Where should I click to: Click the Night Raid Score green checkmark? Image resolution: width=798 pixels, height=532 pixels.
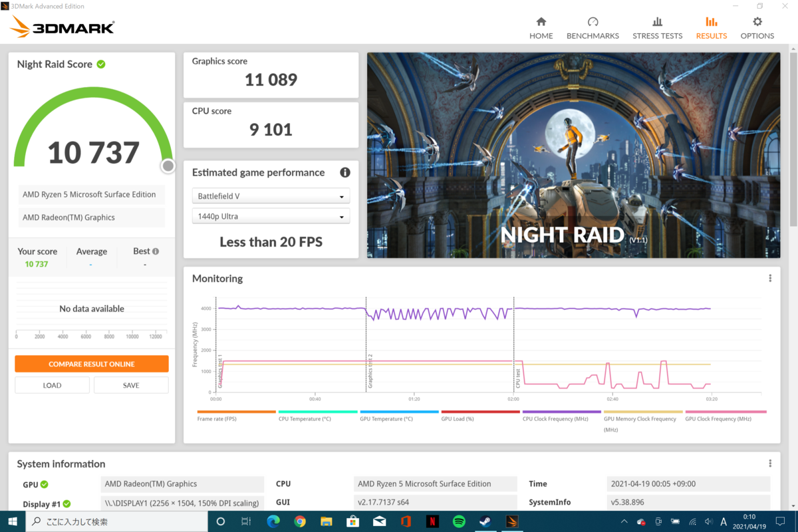101,65
